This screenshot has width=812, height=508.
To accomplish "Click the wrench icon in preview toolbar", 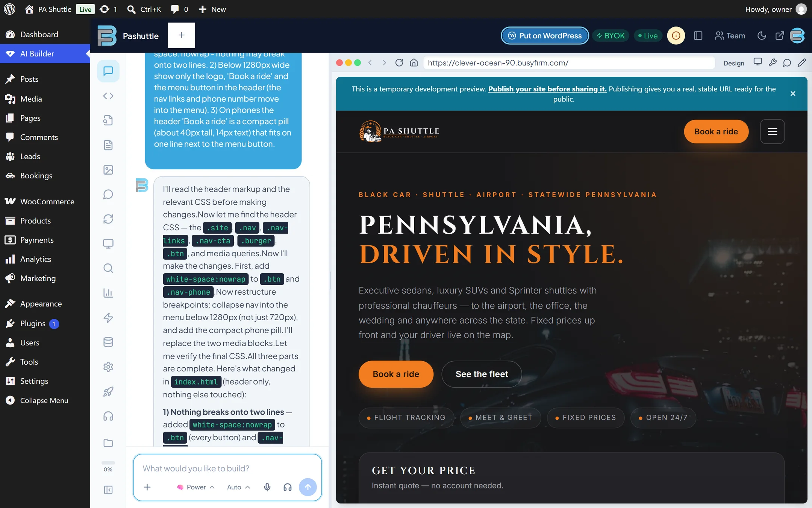I will 773,62.
